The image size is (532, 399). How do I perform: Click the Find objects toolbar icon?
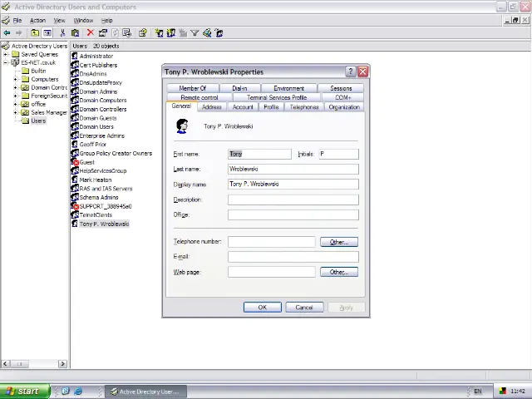coord(207,33)
